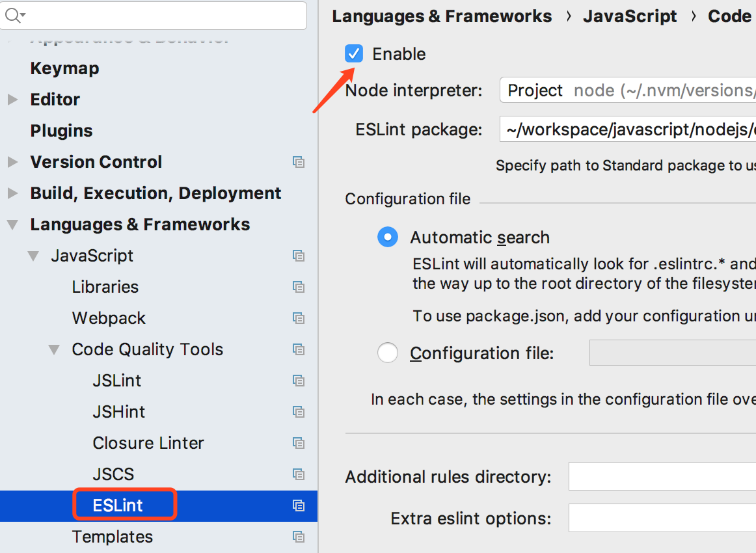
Task: Click project-level icon beside Version Control
Action: (x=299, y=162)
